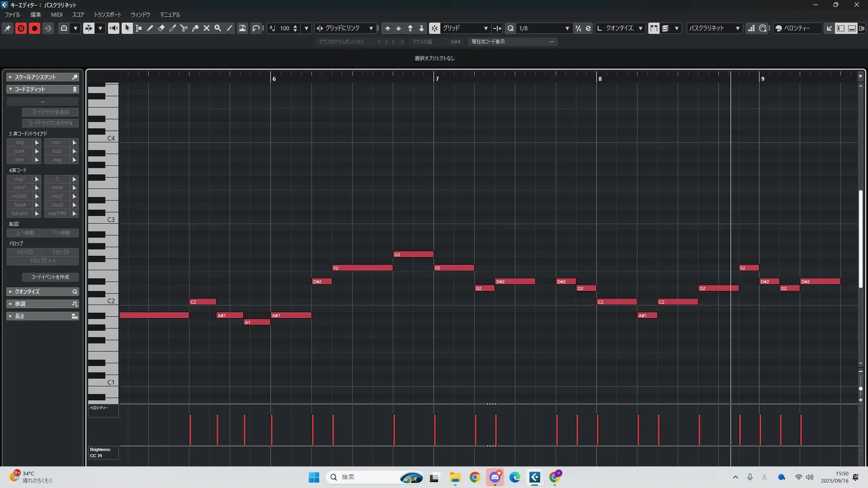Screen dimensions: 868x488
Task: Activate the Zoom magnifier tool
Action: (x=218, y=28)
